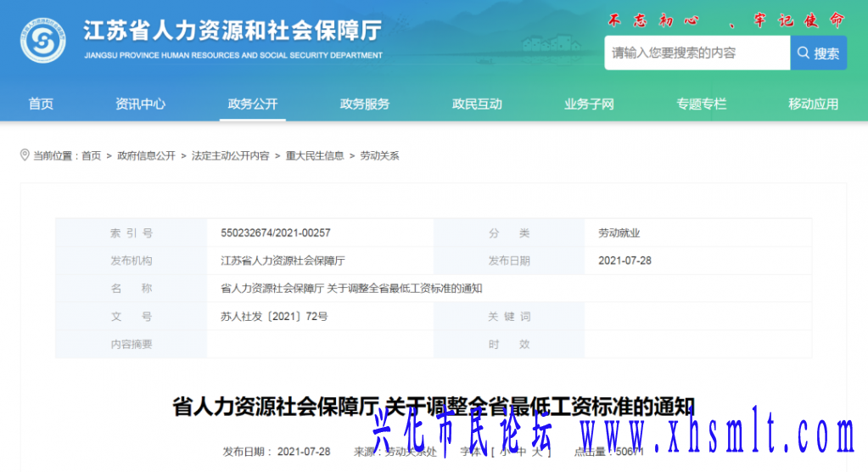Click the 索引号 label cell
Viewport: 868px width, 472px height.
click(132, 233)
